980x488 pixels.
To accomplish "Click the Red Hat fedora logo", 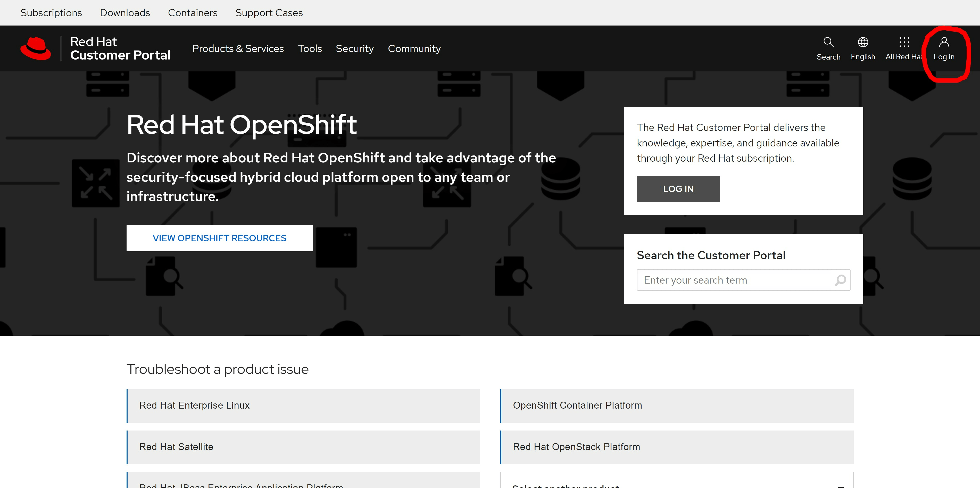I will coord(35,48).
